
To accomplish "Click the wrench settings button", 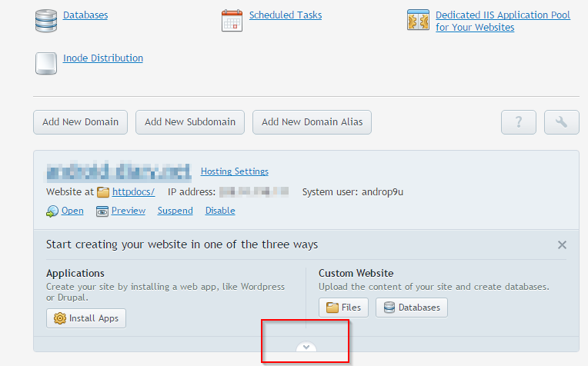I will 561,122.
